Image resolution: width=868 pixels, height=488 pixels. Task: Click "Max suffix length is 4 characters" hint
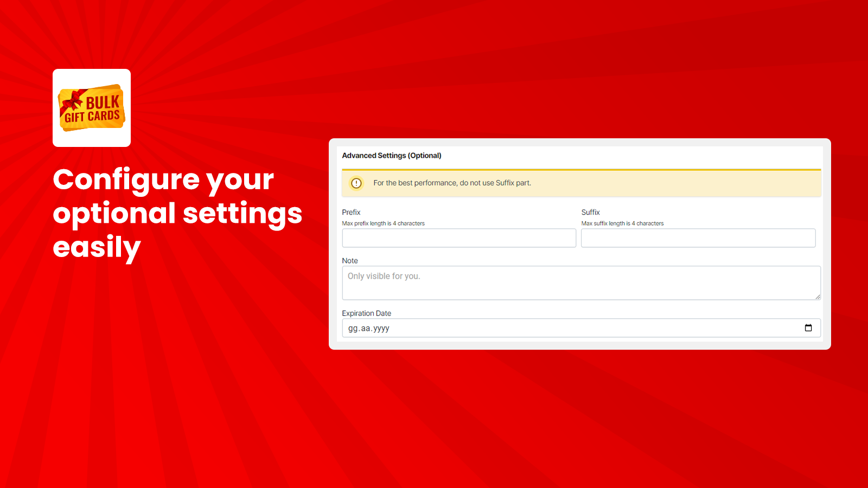click(622, 223)
